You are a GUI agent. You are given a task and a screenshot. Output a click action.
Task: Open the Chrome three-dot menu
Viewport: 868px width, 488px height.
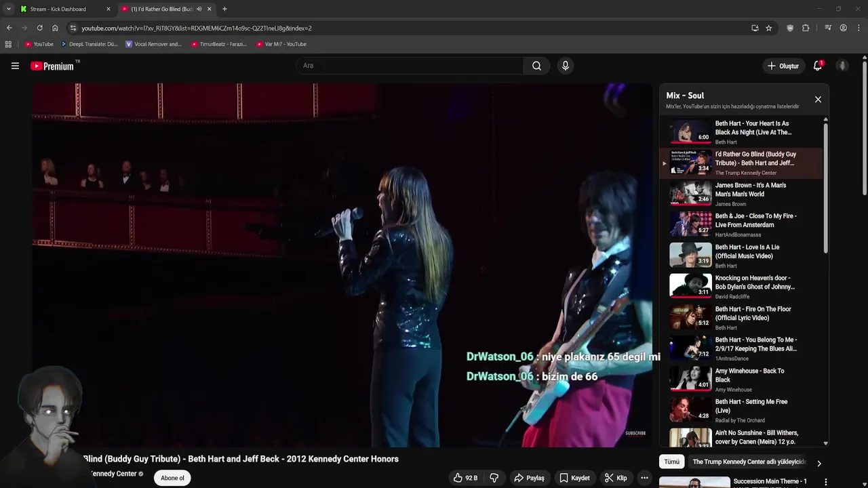[x=859, y=28]
